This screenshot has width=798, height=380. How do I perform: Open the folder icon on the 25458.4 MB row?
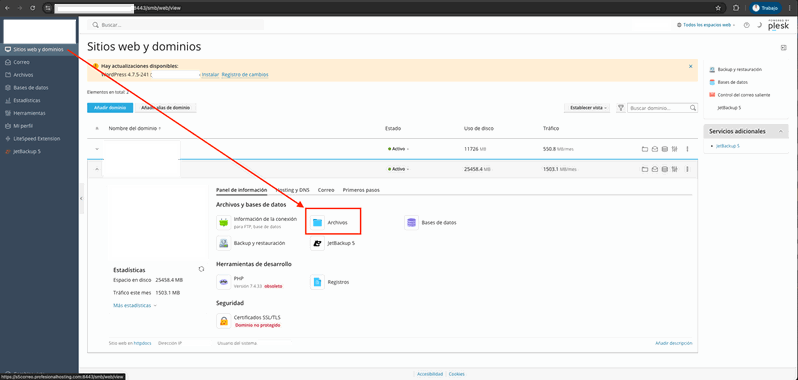click(644, 169)
